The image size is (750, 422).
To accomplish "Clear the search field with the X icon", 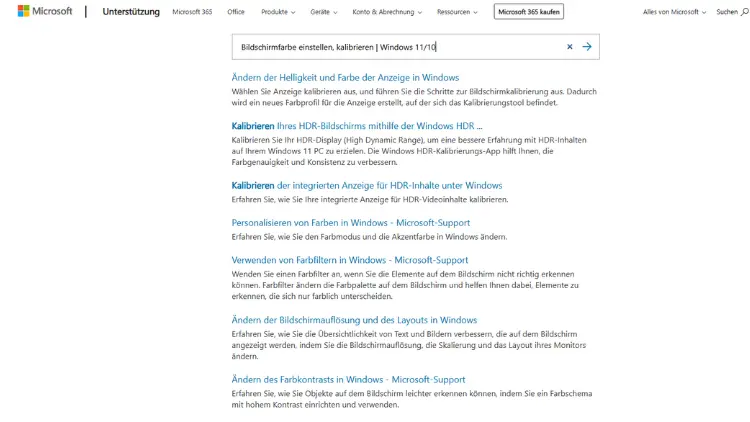I will click(570, 47).
